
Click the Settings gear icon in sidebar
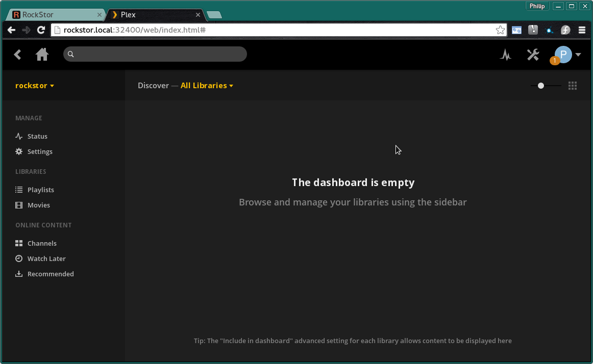coord(19,151)
